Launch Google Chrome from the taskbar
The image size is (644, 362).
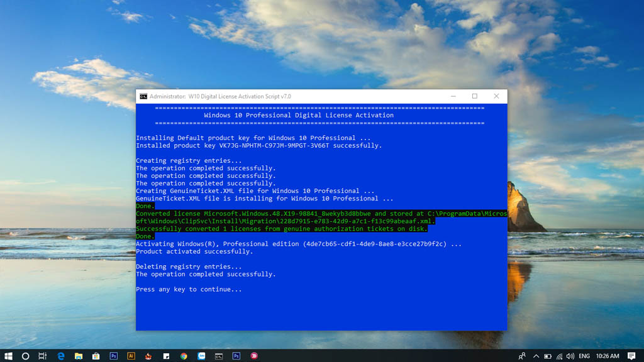click(x=184, y=356)
